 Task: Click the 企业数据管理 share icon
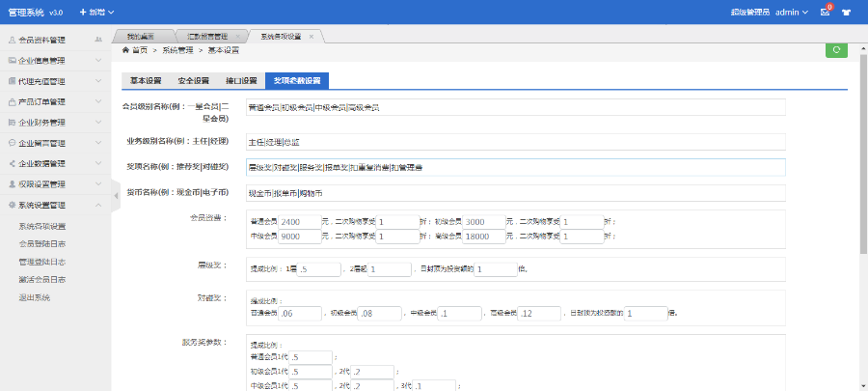coord(13,163)
